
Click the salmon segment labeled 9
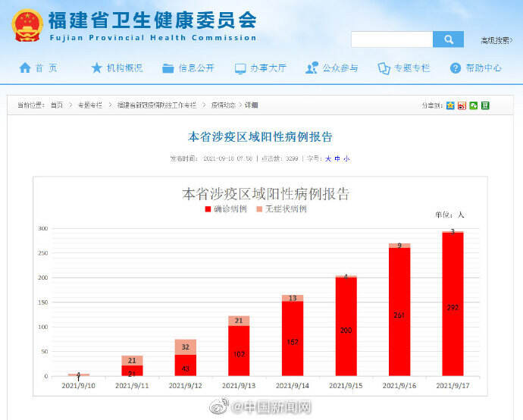pos(399,246)
